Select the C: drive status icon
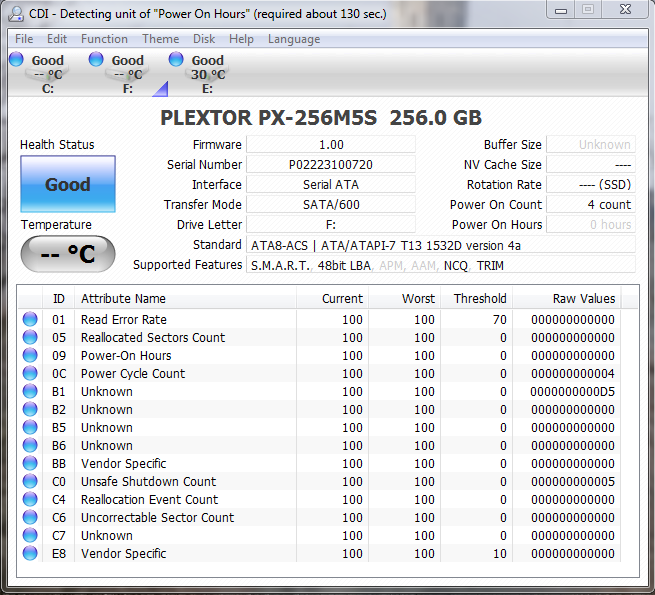Screen dimensions: 655x595 [17, 60]
